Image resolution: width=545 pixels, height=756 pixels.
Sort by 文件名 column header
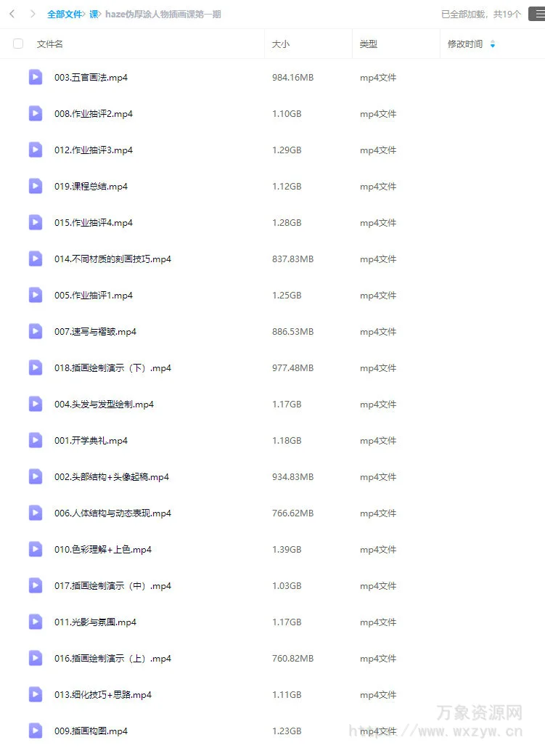(49, 44)
